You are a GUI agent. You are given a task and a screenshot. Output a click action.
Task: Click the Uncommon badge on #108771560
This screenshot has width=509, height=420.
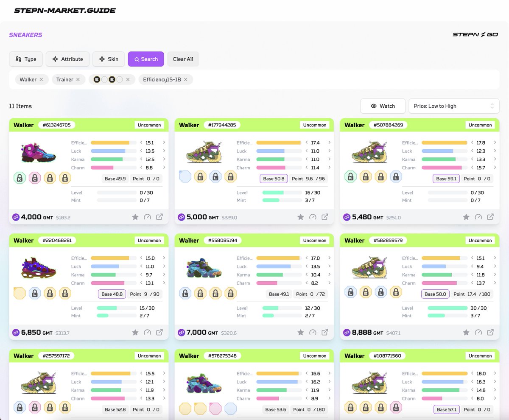point(480,356)
